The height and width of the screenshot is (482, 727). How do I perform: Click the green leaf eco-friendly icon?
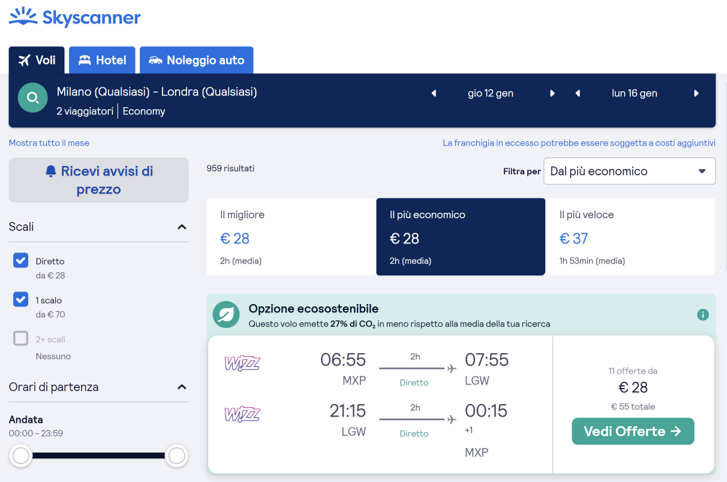click(225, 315)
